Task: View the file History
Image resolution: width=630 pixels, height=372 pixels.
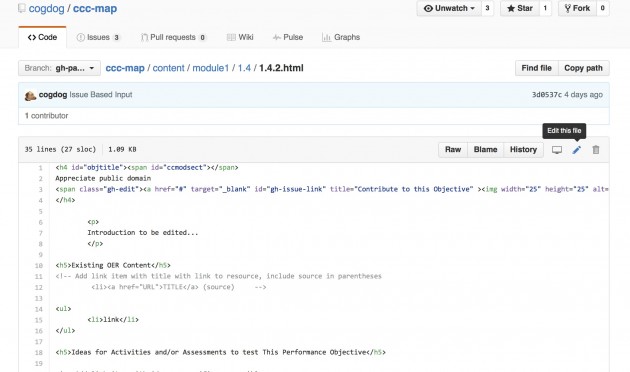Action: tap(523, 150)
